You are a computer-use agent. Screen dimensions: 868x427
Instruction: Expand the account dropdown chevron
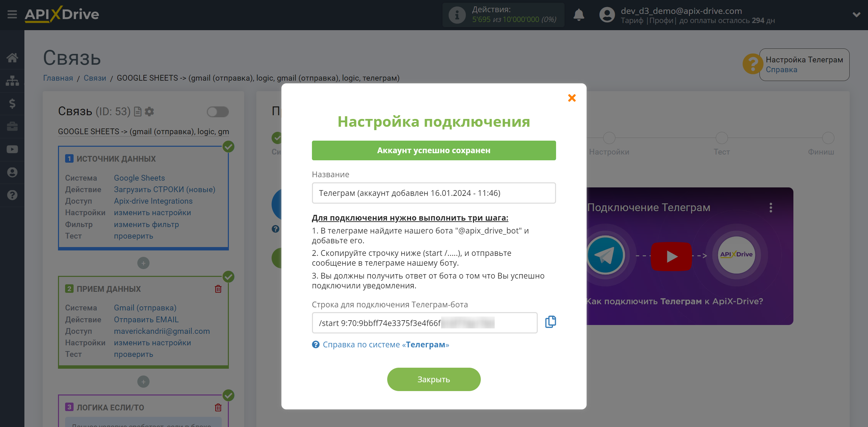(x=856, y=15)
